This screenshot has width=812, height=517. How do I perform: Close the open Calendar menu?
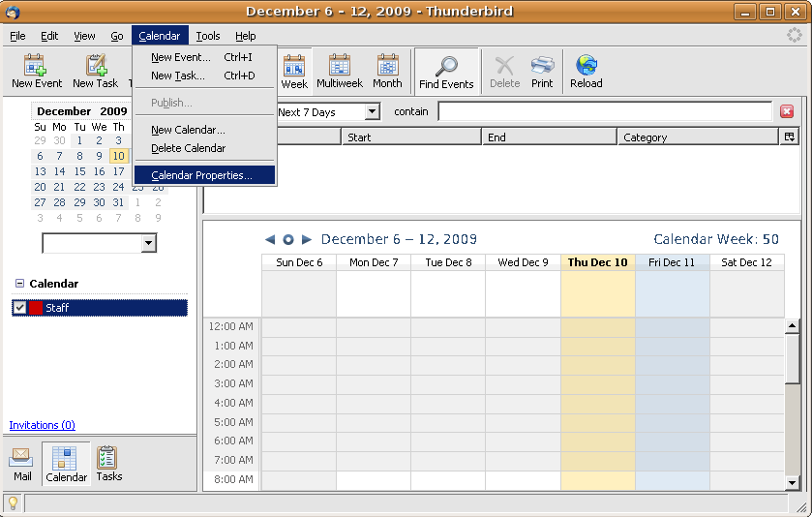click(x=160, y=36)
